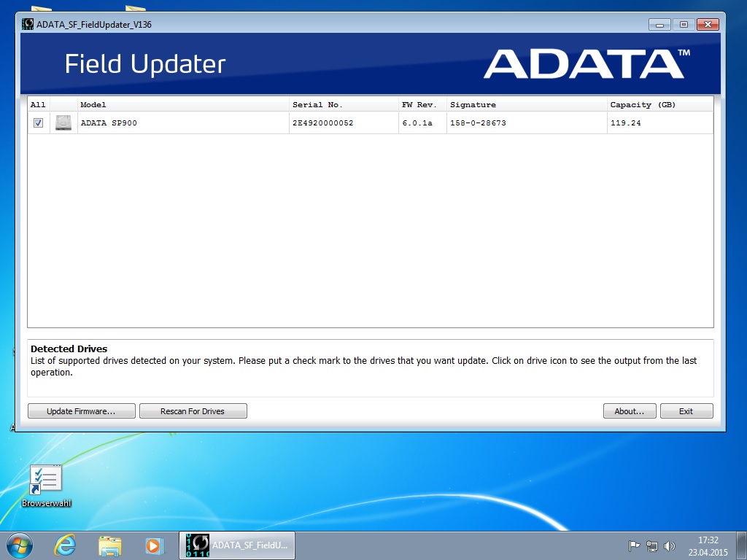
Task: Select serial number 2E4920000052
Action: 344,122
